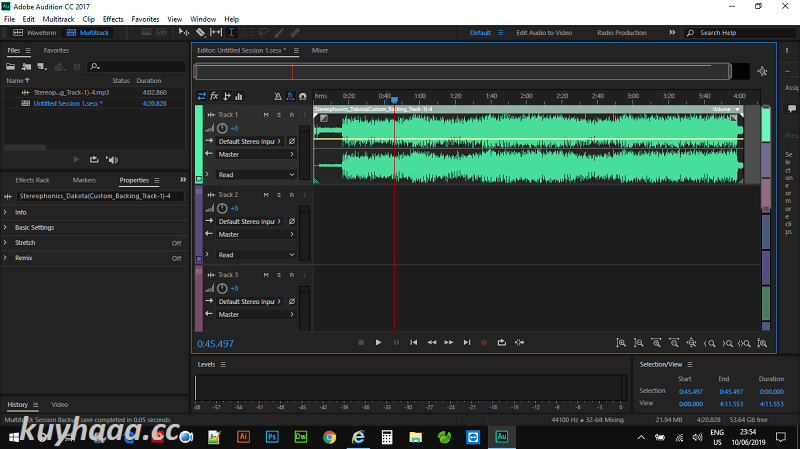Viewport: 800px width, 449px height.
Task: Adjust Track 2 volume knob
Action: pyautogui.click(x=222, y=208)
